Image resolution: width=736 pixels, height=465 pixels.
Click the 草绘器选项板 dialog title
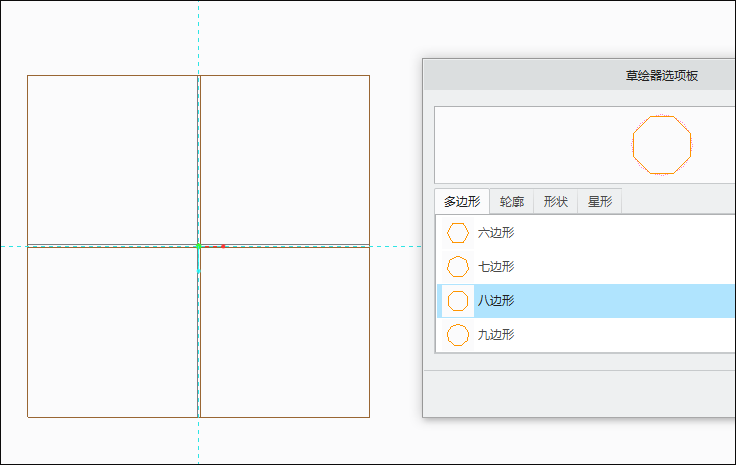[x=662, y=76]
